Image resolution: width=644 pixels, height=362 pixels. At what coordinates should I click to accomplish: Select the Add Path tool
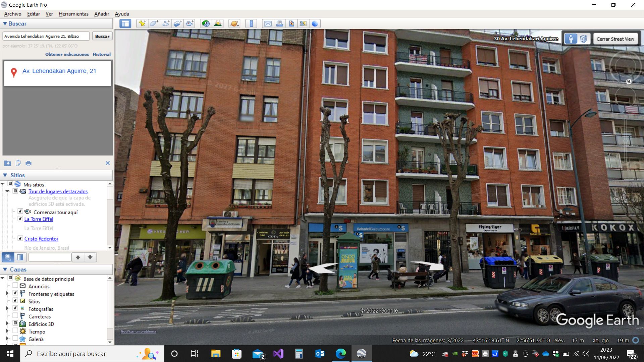[166, 23]
